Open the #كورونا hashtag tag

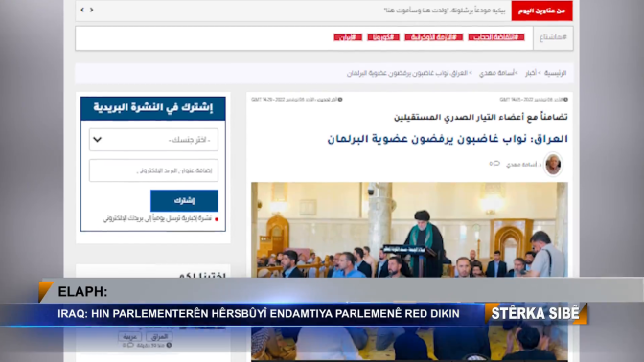tap(383, 37)
